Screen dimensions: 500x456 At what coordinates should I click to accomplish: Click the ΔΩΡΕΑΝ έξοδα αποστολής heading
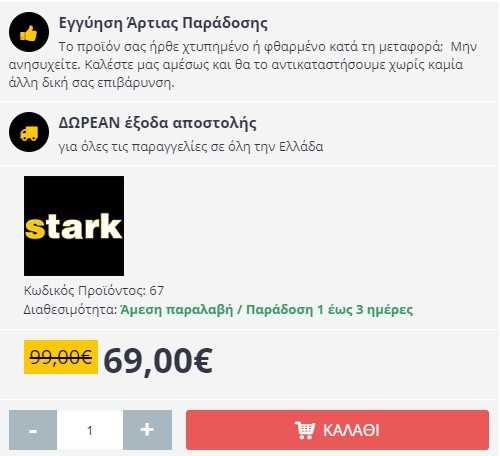point(158,123)
